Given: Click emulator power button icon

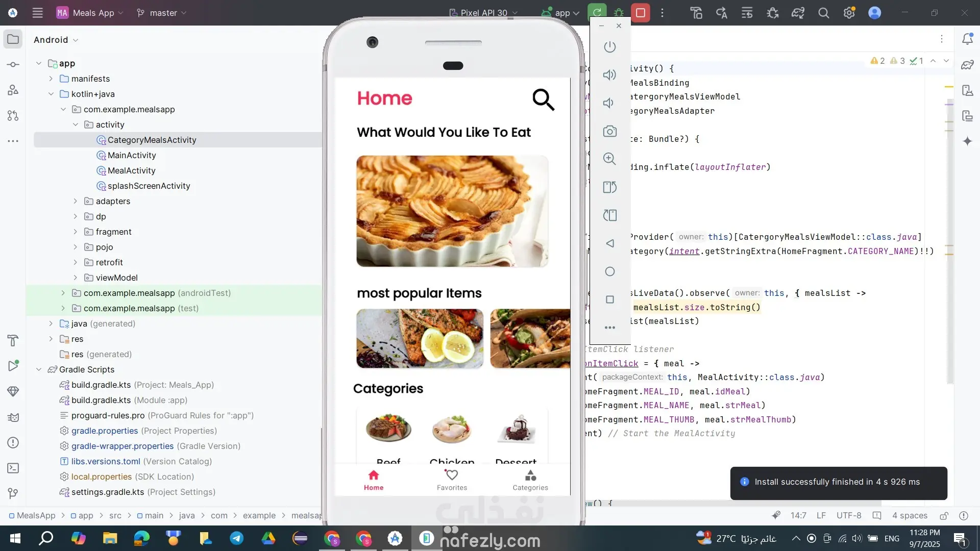Looking at the screenshot, I should tap(609, 47).
